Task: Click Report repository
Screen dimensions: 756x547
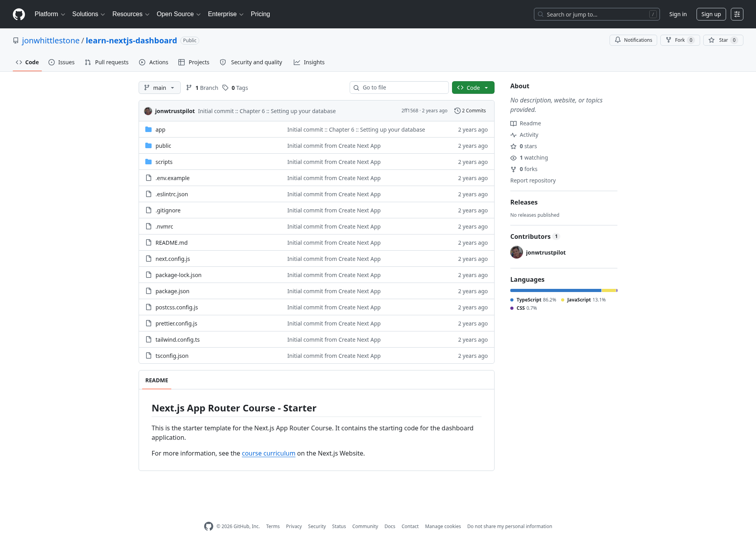Action: (x=533, y=180)
